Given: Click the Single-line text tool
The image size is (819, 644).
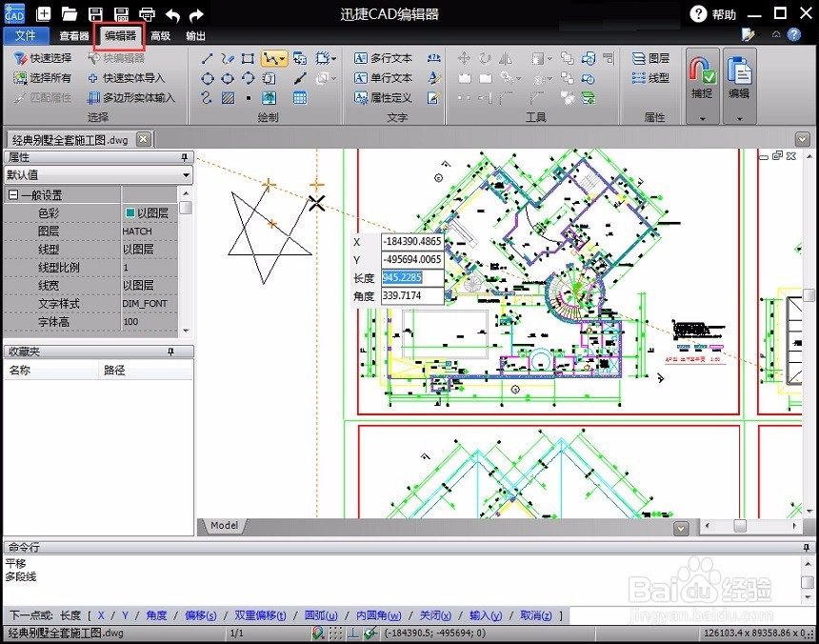Looking at the screenshot, I should click(383, 78).
